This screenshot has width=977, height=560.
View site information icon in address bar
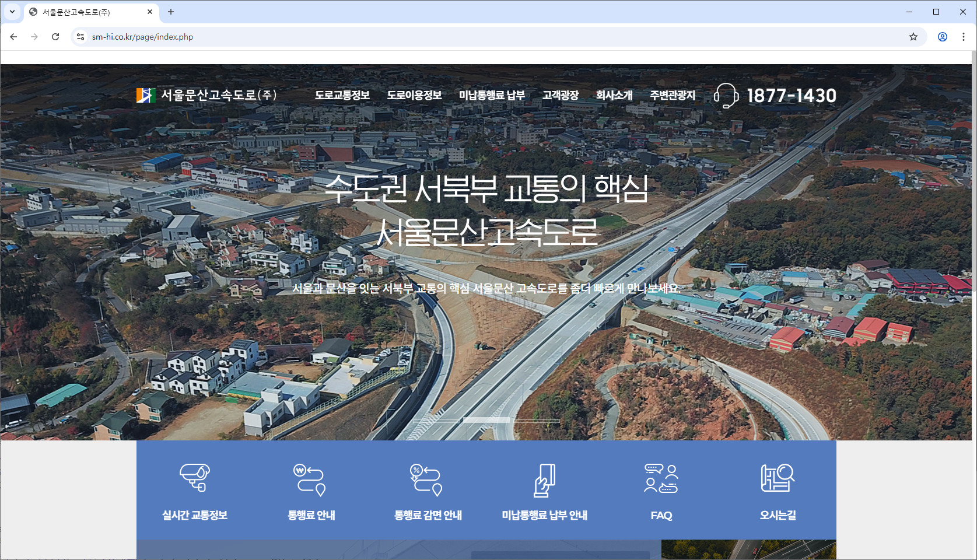pos(80,37)
